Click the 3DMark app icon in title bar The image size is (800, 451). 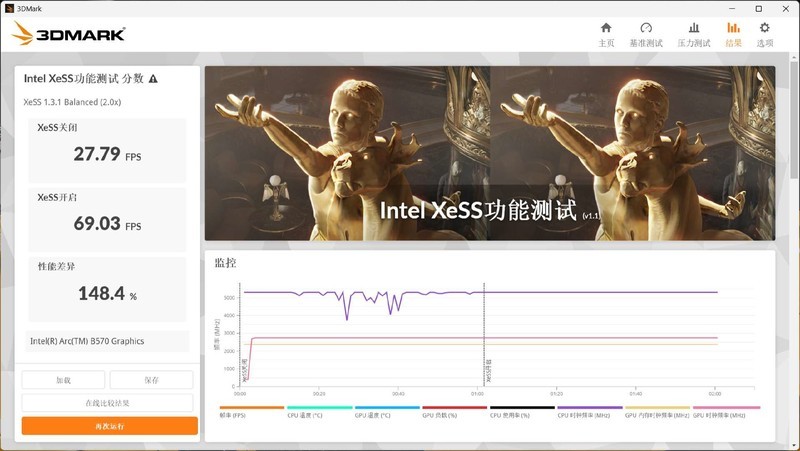(9, 9)
